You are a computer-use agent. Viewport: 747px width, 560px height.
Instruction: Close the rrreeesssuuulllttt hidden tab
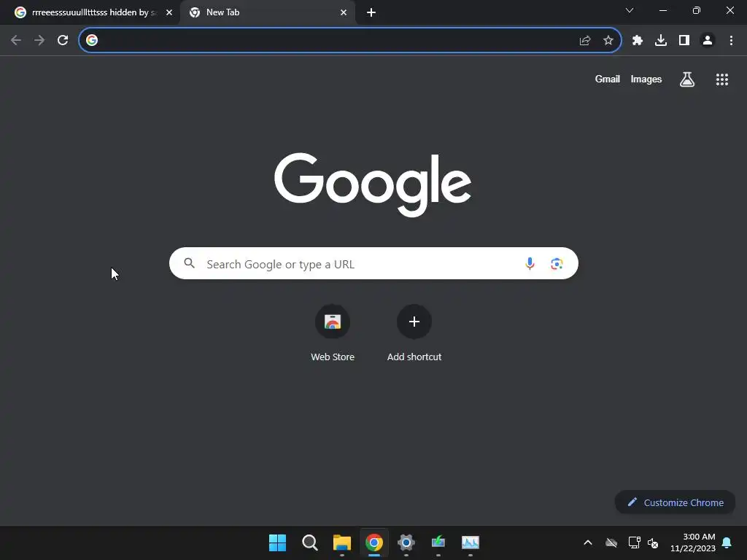(169, 12)
